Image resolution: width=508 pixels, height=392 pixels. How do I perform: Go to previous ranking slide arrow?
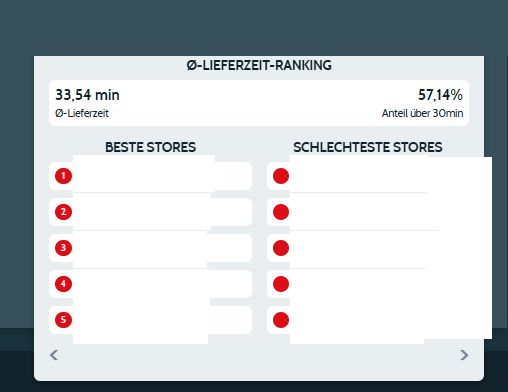[x=54, y=355]
